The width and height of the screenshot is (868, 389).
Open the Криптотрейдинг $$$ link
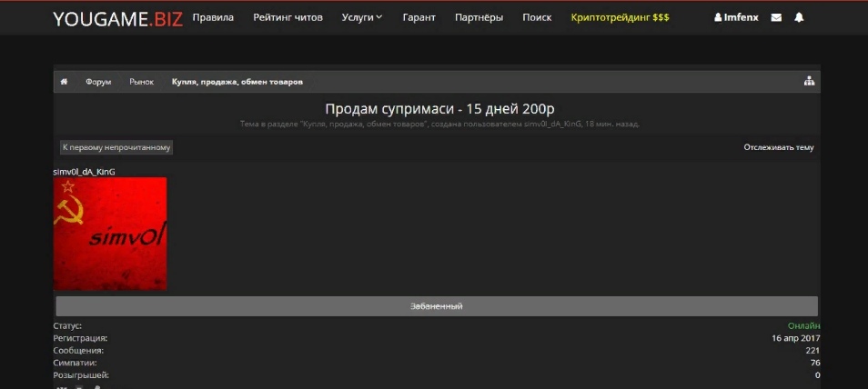[620, 17]
